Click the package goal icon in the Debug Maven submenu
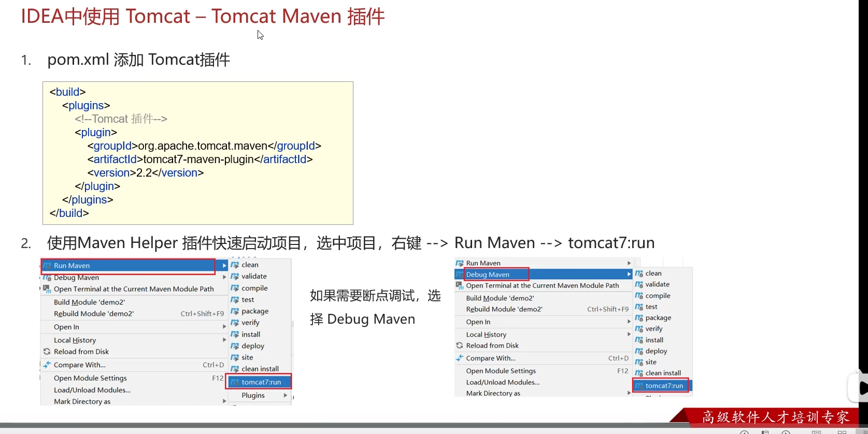 coord(639,318)
